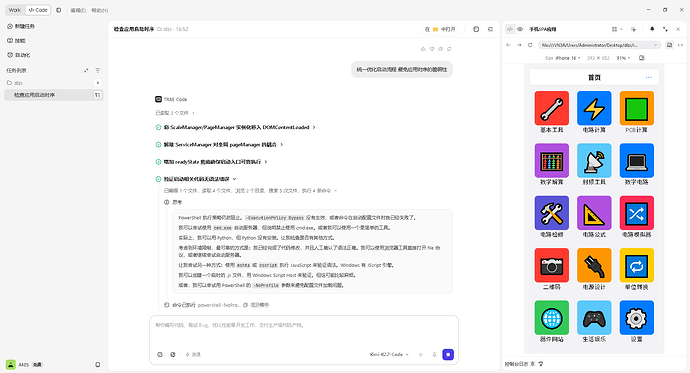Image resolution: width=690 pixels, height=373 pixels.
Task: Click the user avatar labeled 4425
Action: click(x=11, y=364)
